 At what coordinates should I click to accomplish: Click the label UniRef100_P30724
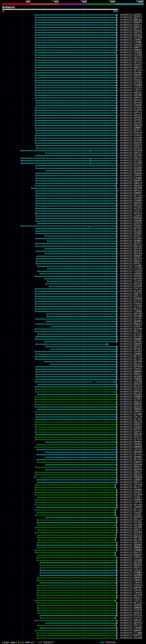tap(131, 289)
